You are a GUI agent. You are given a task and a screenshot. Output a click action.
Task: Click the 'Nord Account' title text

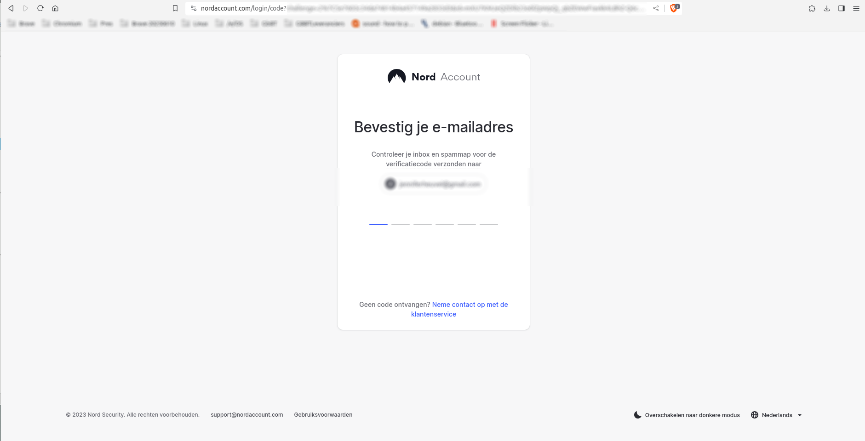tap(446, 77)
